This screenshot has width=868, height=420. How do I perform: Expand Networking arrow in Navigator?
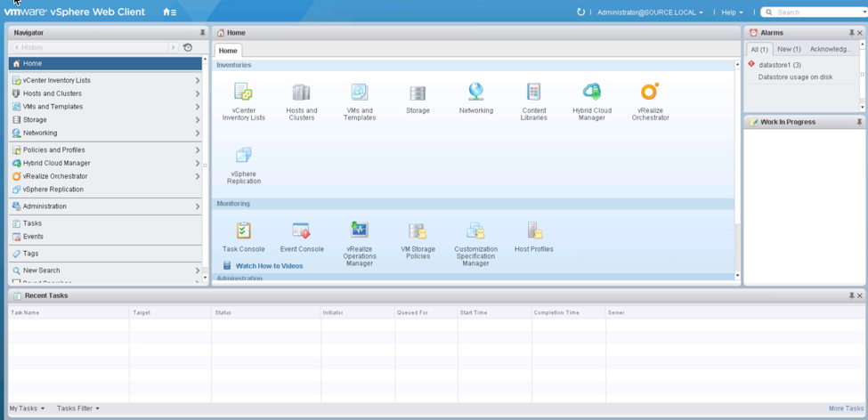pyautogui.click(x=198, y=133)
